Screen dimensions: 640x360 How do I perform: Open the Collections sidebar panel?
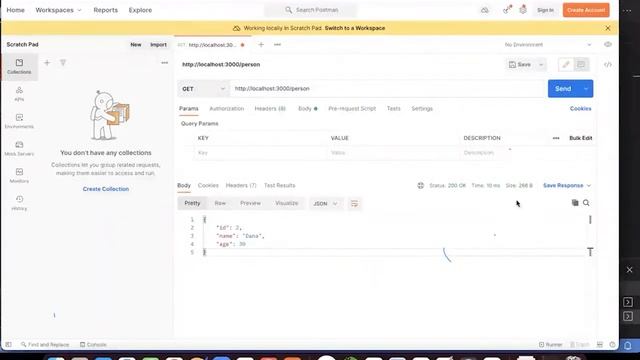pyautogui.click(x=19, y=66)
